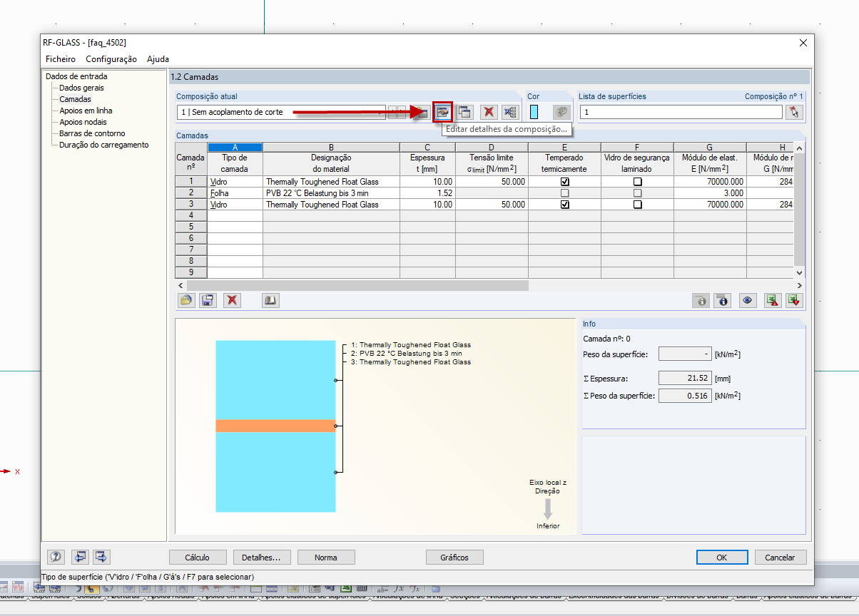Click the Cálculo button

point(198,557)
